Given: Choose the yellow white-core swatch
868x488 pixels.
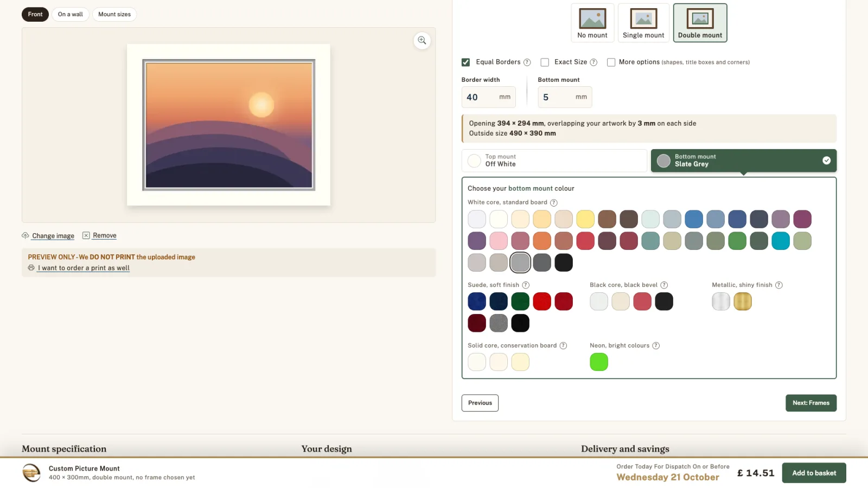Looking at the screenshot, I should click(x=585, y=219).
